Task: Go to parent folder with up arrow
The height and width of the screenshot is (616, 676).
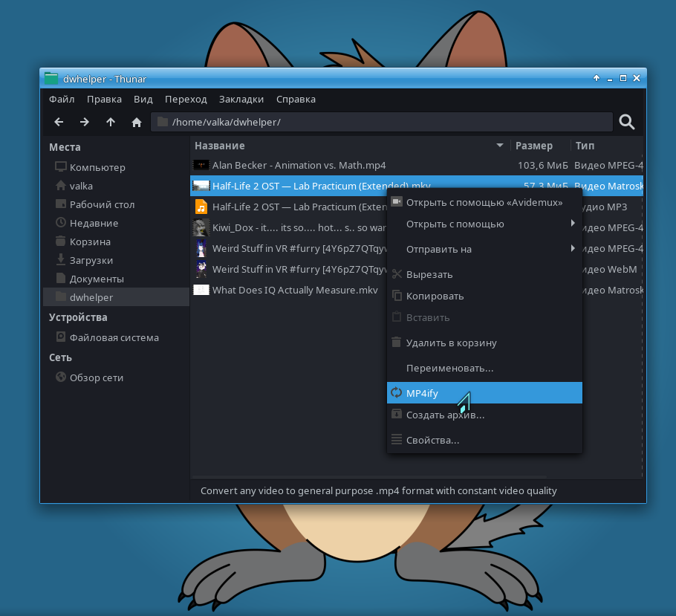Action: coord(111,122)
